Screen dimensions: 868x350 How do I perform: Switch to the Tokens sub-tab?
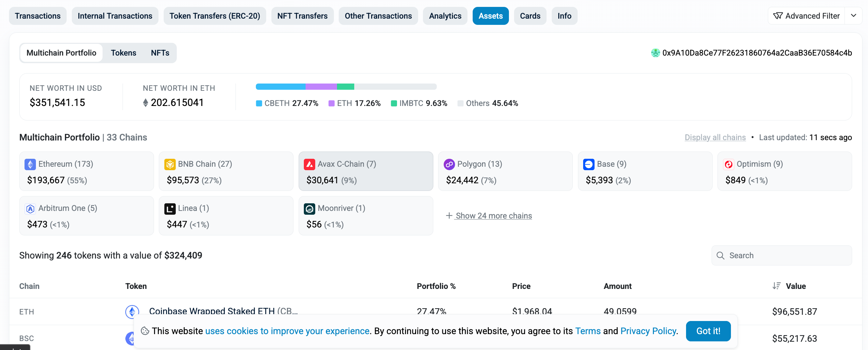pos(124,53)
